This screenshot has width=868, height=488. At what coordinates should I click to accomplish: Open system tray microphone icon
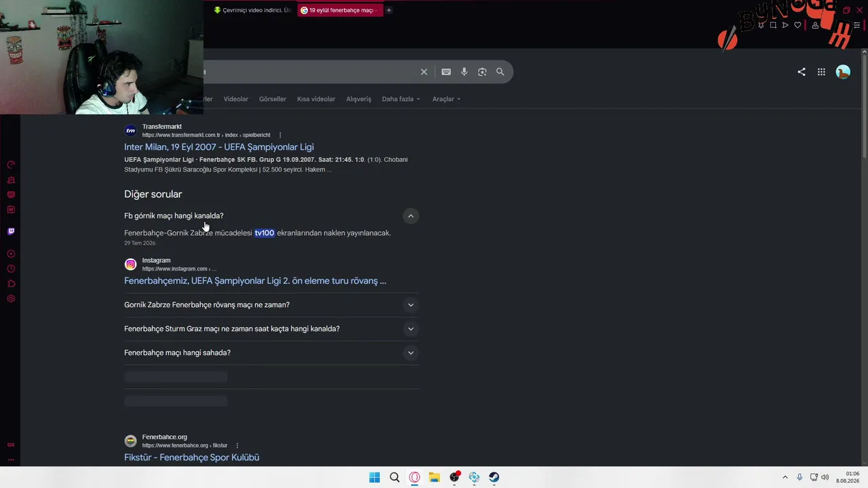click(800, 477)
